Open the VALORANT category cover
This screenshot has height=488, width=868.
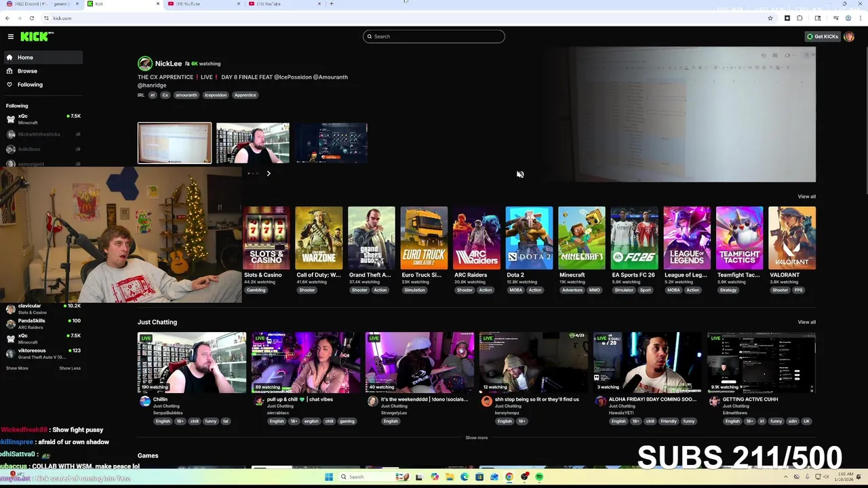[x=792, y=238]
